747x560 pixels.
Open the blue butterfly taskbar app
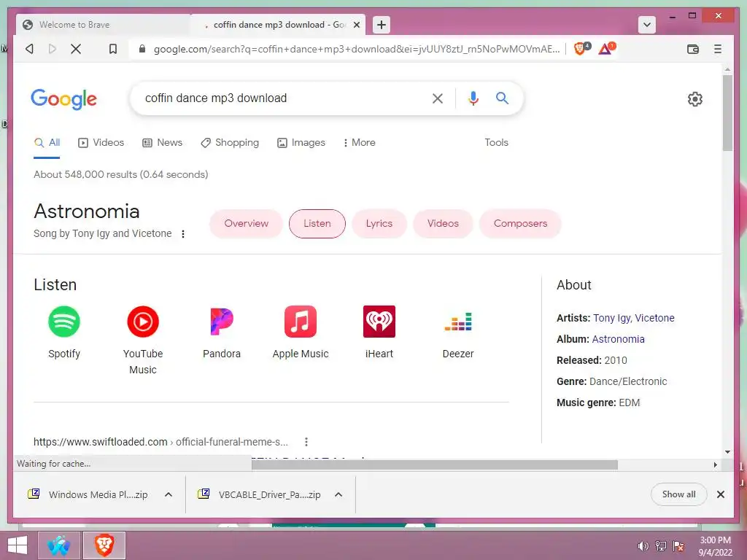pos(58,545)
